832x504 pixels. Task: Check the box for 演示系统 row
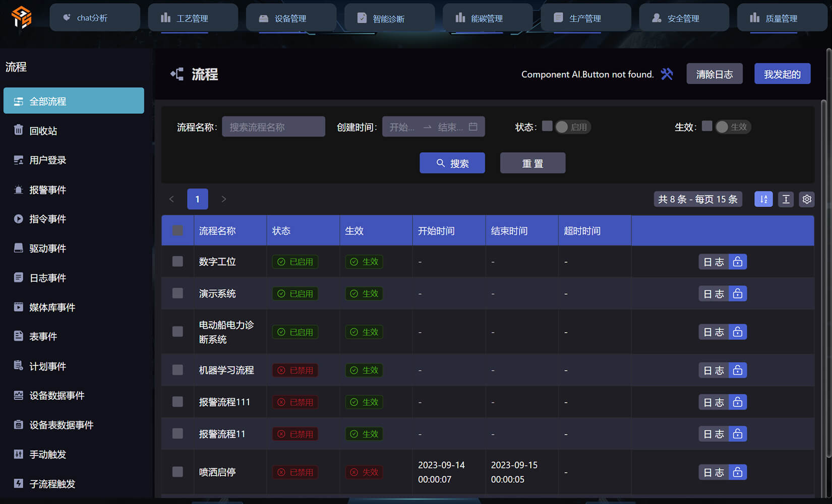coord(177,293)
